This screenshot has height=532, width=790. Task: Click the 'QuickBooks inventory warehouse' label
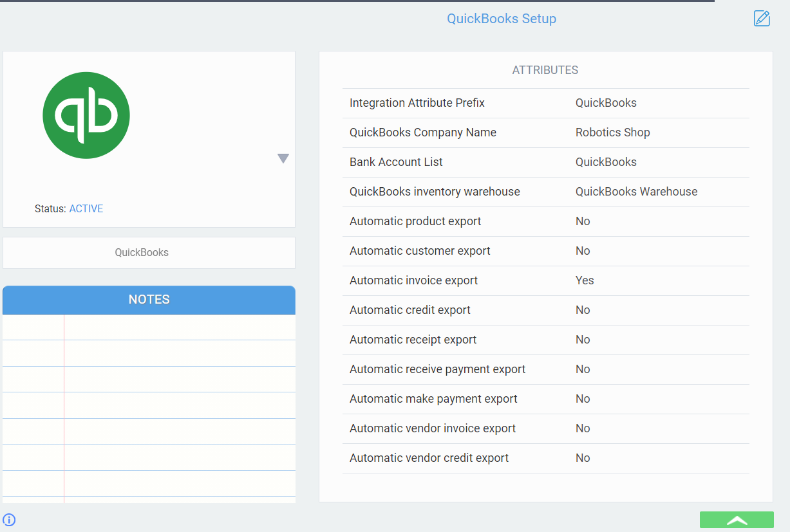click(x=435, y=192)
